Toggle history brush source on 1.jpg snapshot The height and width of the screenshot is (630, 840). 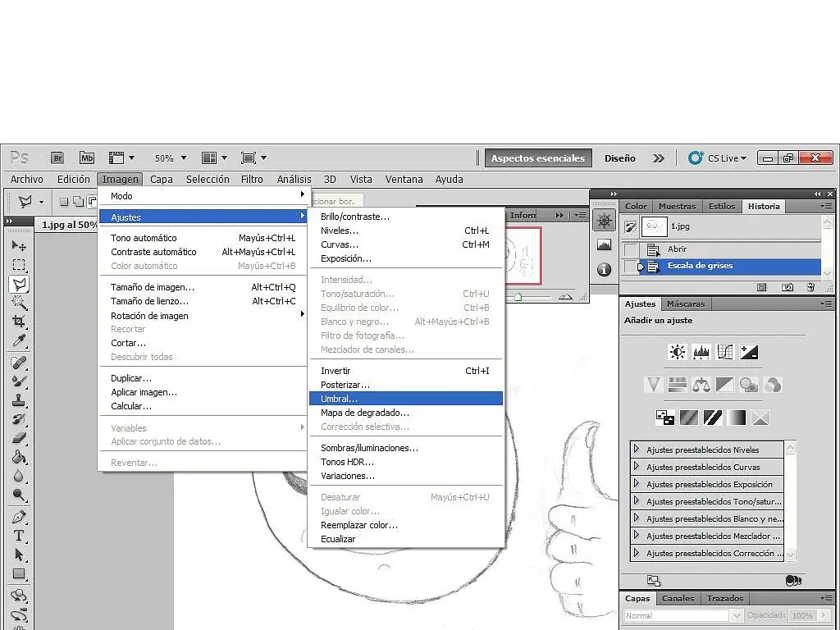point(631,227)
